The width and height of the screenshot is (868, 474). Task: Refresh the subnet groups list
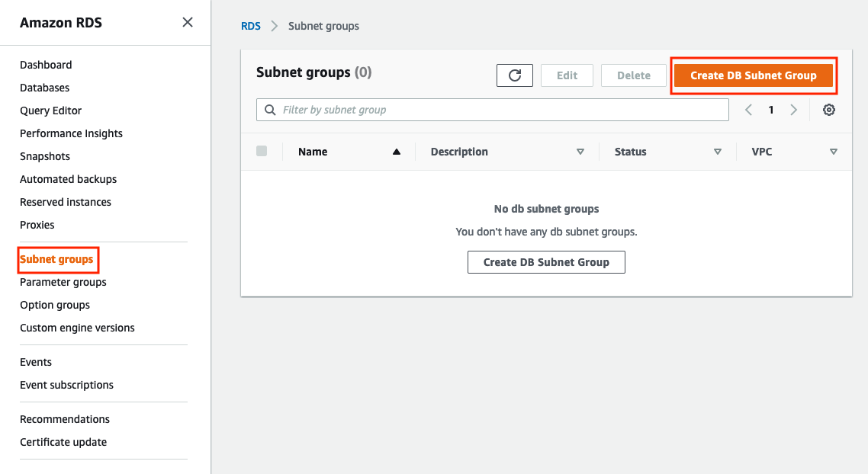tap(515, 75)
